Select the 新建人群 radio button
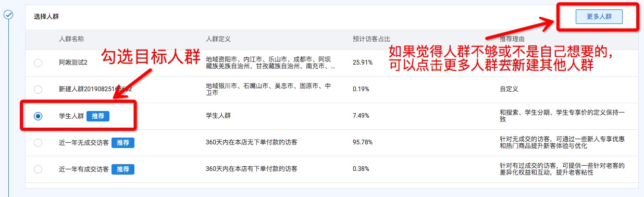644x197 pixels. tap(38, 89)
